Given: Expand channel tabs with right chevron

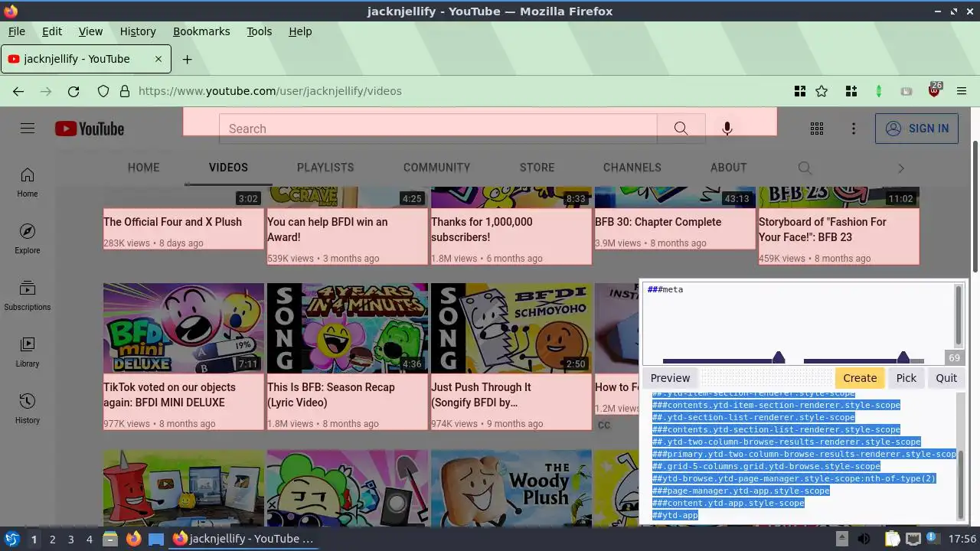Looking at the screenshot, I should [901, 168].
